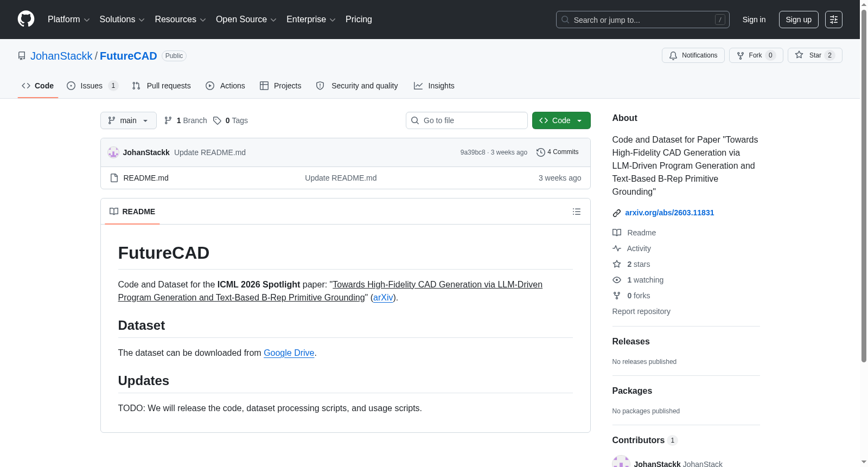Click the Search or jump to field
Screen dimensions: 868x467
(x=643, y=20)
